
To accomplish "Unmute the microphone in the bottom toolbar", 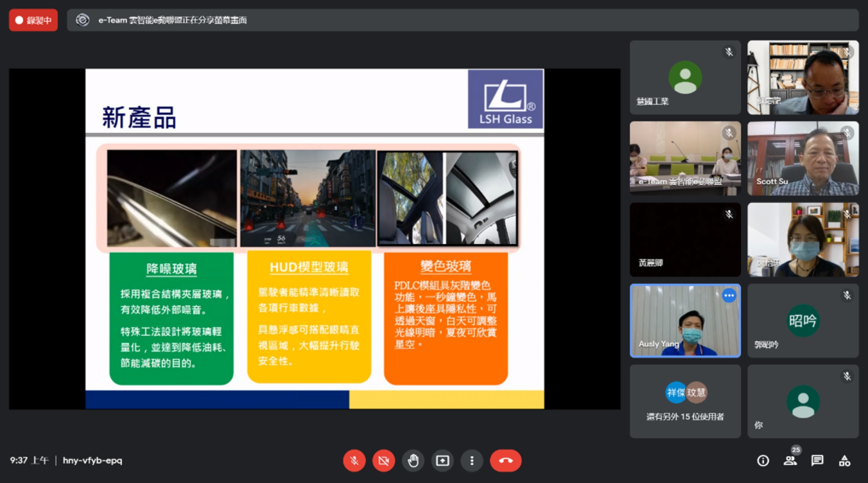I will coord(354,460).
